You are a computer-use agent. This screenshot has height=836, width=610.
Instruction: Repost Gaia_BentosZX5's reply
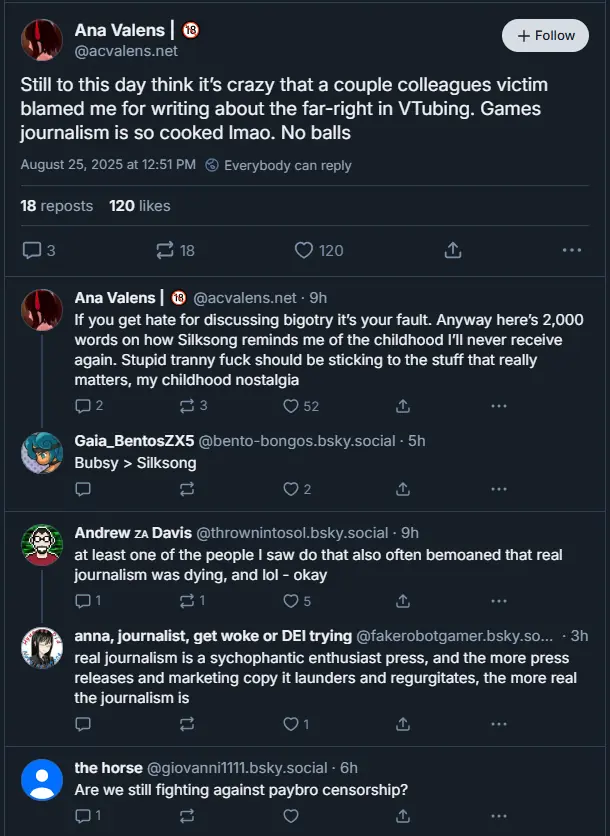(187, 489)
